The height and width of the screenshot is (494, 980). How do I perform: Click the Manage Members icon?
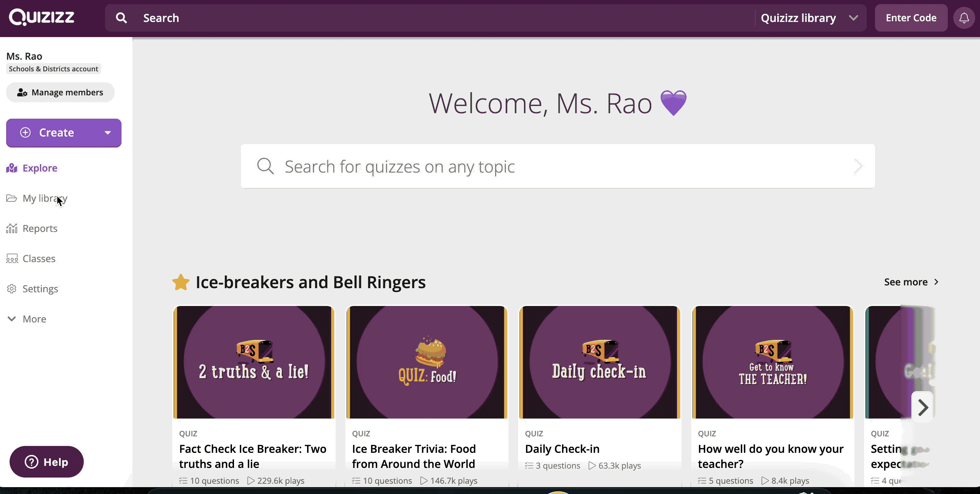[x=22, y=93]
